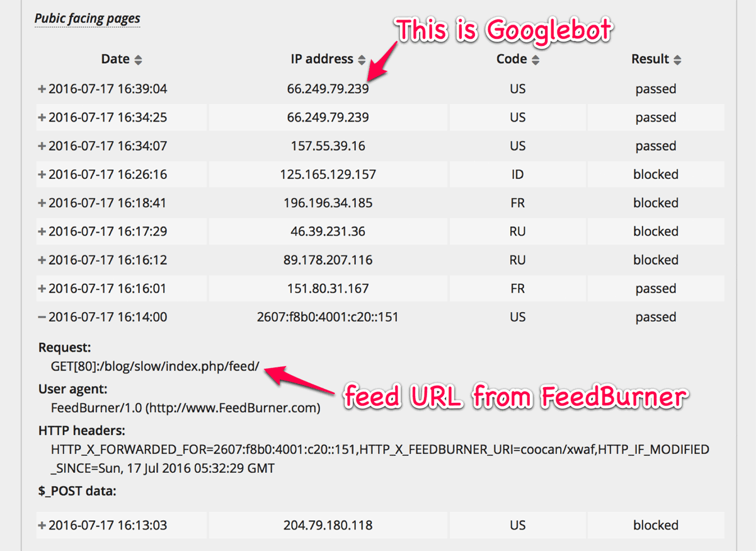Viewport: 756px width, 551px height.
Task: Expand the 16:34:07 log row
Action: pos(42,146)
